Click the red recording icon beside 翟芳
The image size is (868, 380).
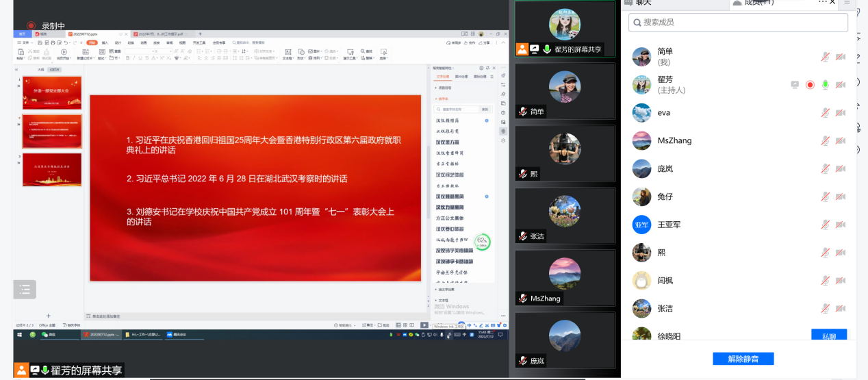click(810, 85)
